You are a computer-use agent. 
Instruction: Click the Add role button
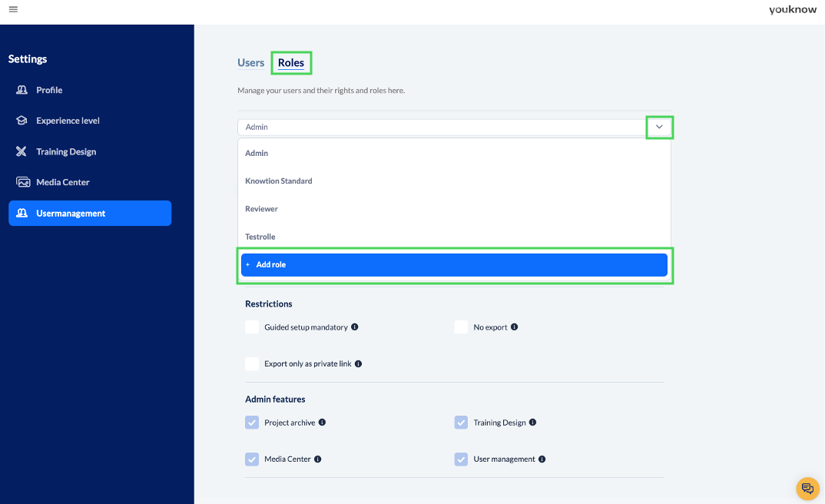pos(454,264)
